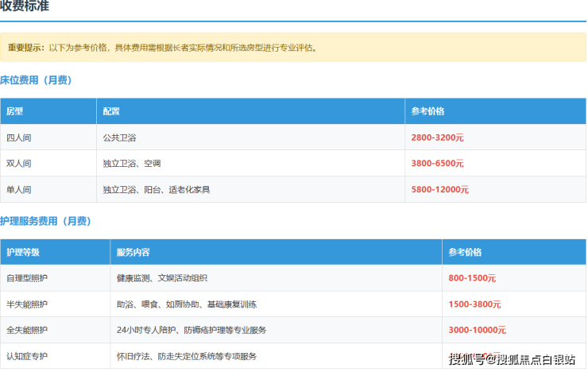The image size is (588, 372).
Task: Select the 单人间 room type cell
Action: (x=19, y=190)
